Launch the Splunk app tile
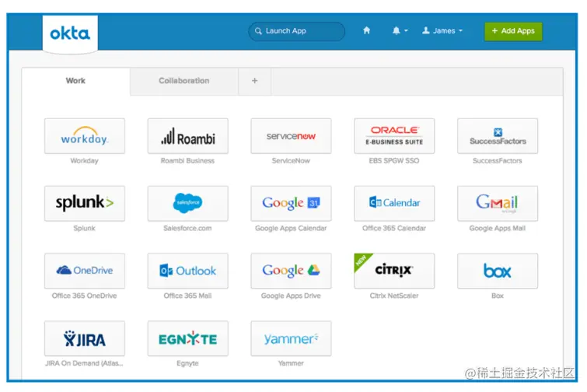The width and height of the screenshot is (587, 392). pos(85,203)
